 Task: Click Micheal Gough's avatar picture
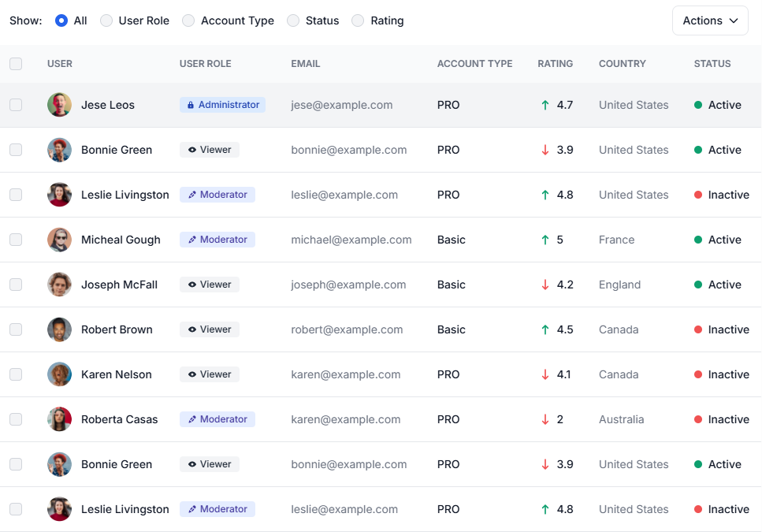pos(59,240)
